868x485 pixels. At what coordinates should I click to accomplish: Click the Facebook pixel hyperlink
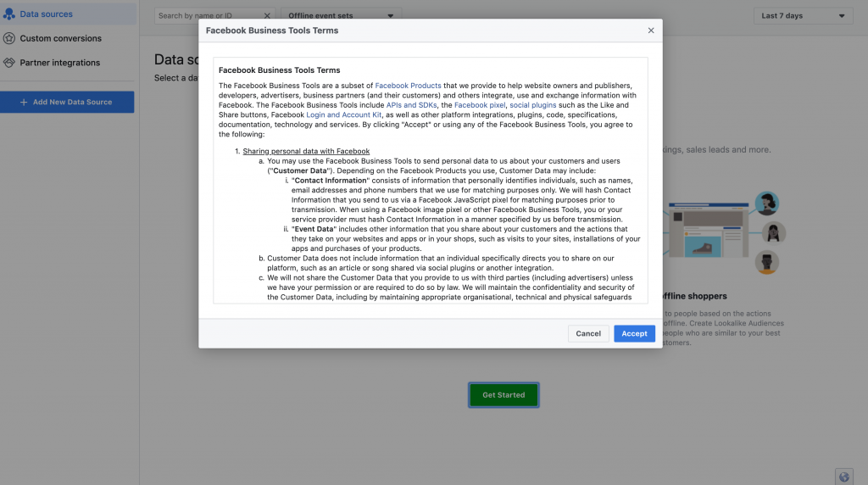480,105
